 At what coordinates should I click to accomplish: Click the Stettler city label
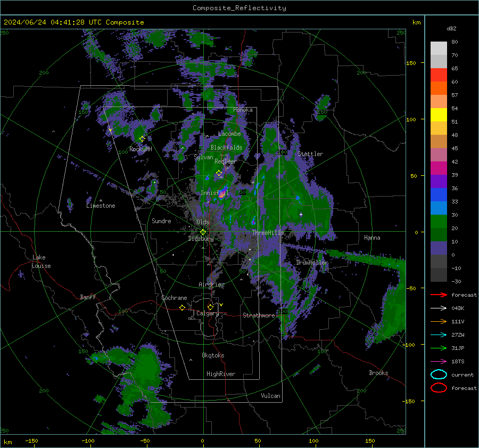click(x=310, y=154)
